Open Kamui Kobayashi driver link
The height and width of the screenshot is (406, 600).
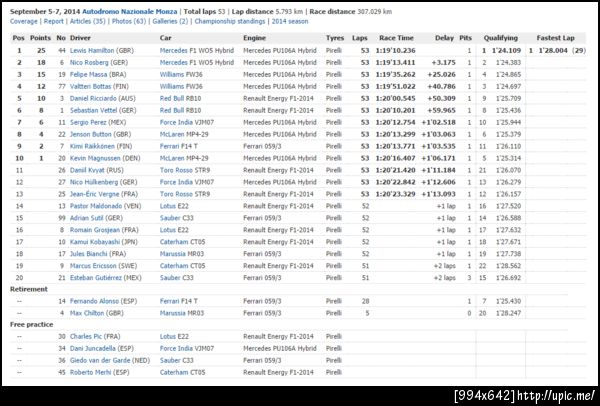click(95, 242)
